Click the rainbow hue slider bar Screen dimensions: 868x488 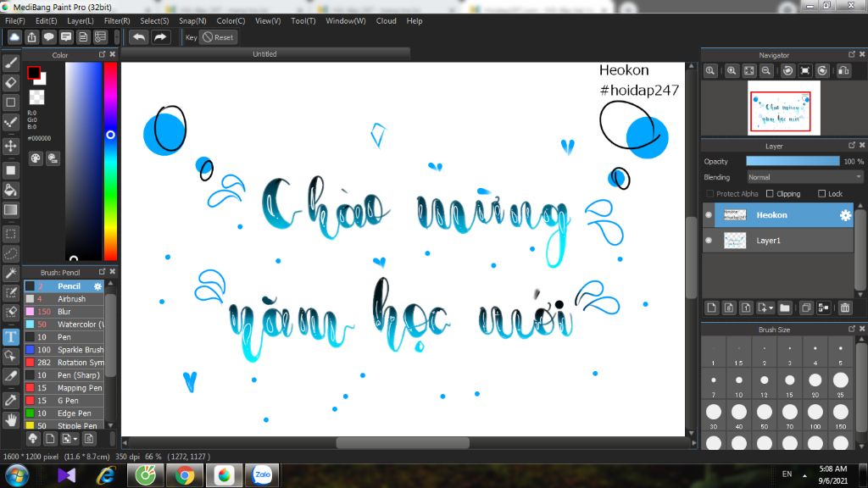110,161
